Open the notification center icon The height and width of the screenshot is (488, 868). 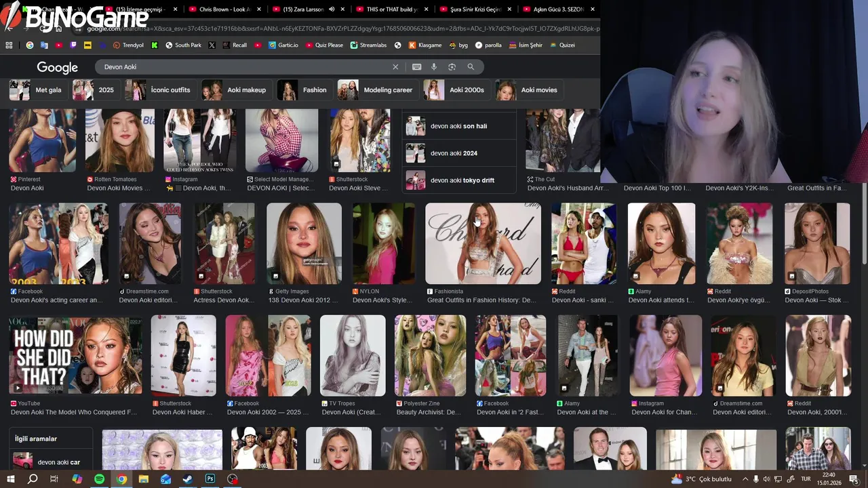point(854,479)
